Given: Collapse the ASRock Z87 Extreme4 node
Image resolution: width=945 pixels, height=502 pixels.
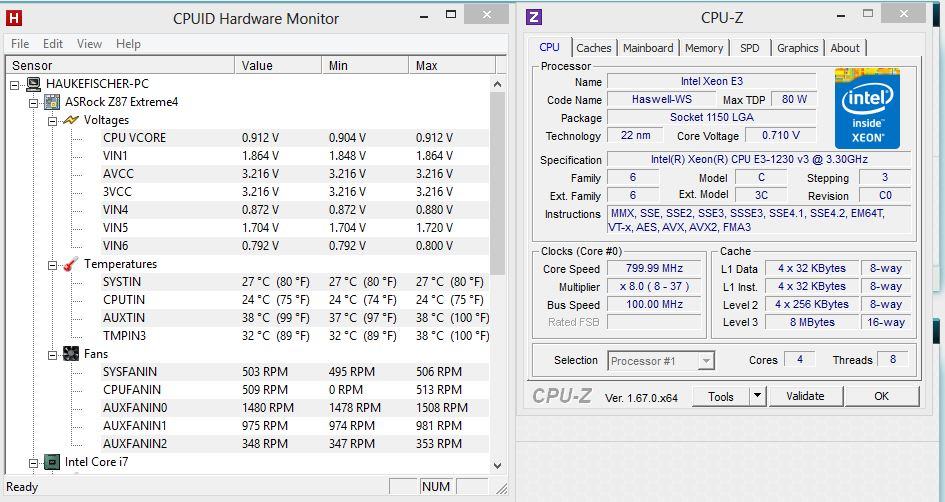Looking at the screenshot, I should click(x=34, y=103).
